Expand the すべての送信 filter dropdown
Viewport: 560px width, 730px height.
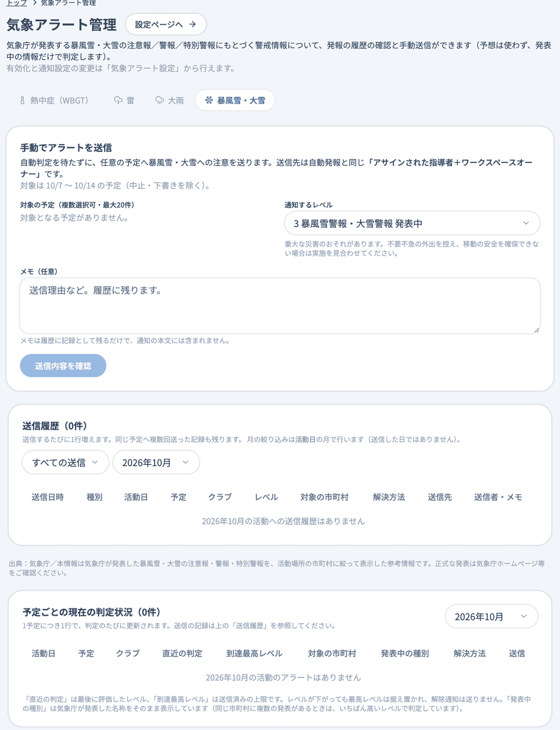point(66,462)
